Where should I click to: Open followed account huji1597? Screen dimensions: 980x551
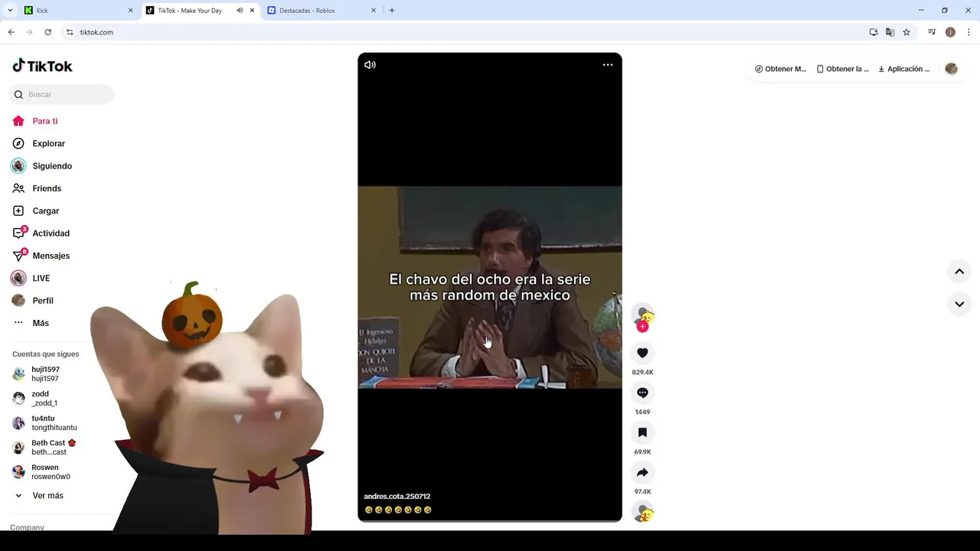tap(46, 374)
